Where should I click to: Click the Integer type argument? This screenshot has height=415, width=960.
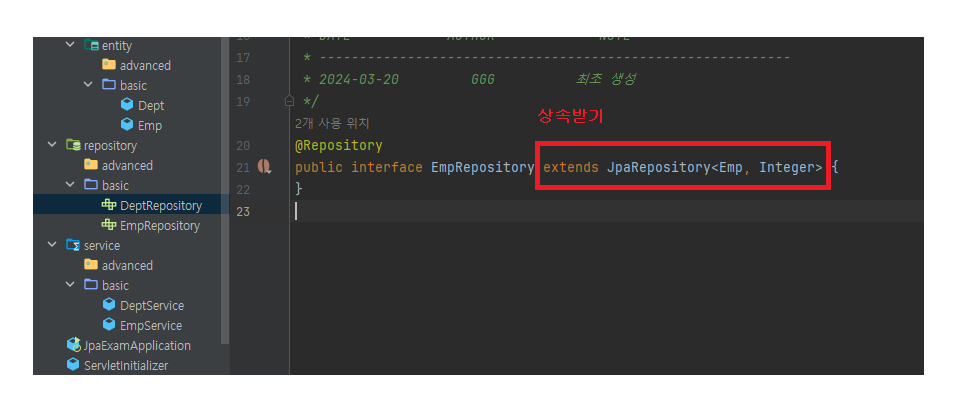click(787, 167)
